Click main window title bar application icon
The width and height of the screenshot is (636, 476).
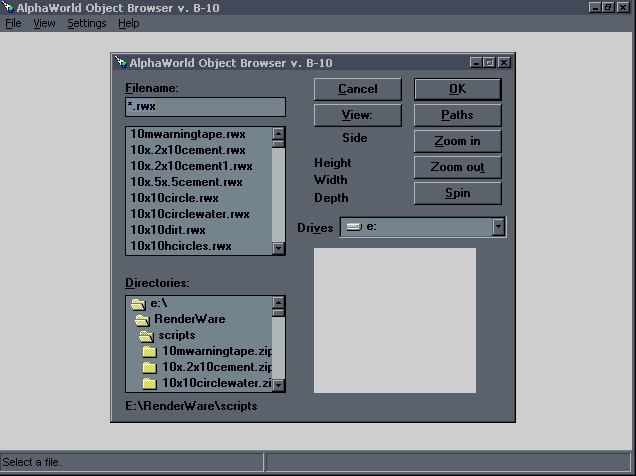[8, 7]
